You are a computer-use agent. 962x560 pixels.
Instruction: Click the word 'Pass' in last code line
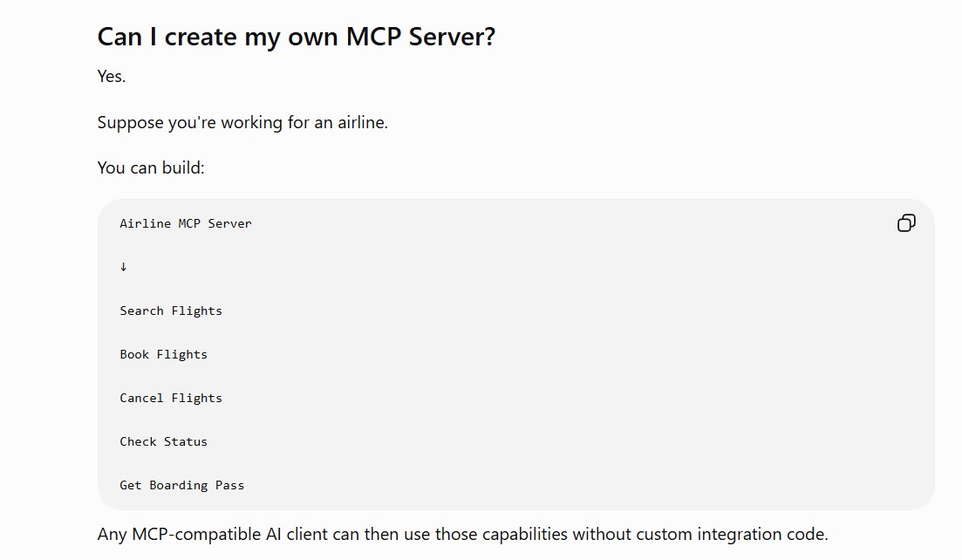pyautogui.click(x=230, y=485)
